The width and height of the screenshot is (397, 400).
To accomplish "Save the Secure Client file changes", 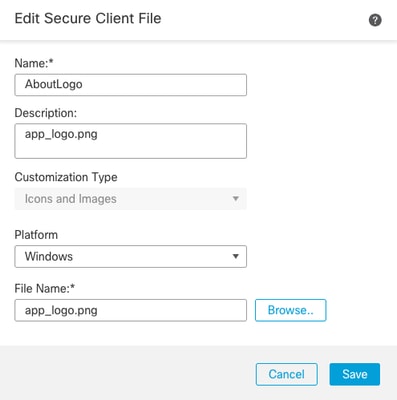I will (355, 374).
